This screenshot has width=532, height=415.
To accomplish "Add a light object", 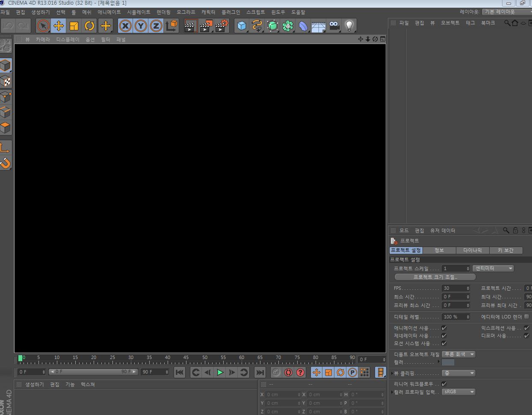I will pyautogui.click(x=349, y=26).
